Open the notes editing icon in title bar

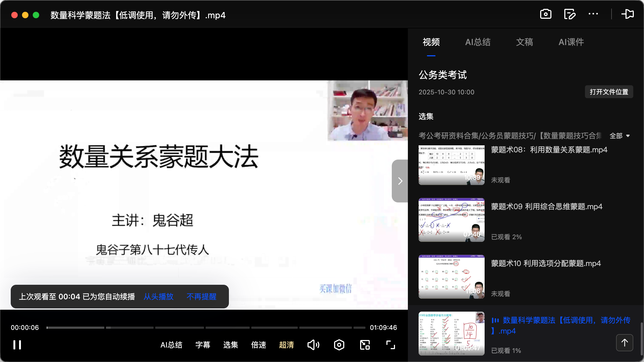(x=569, y=14)
